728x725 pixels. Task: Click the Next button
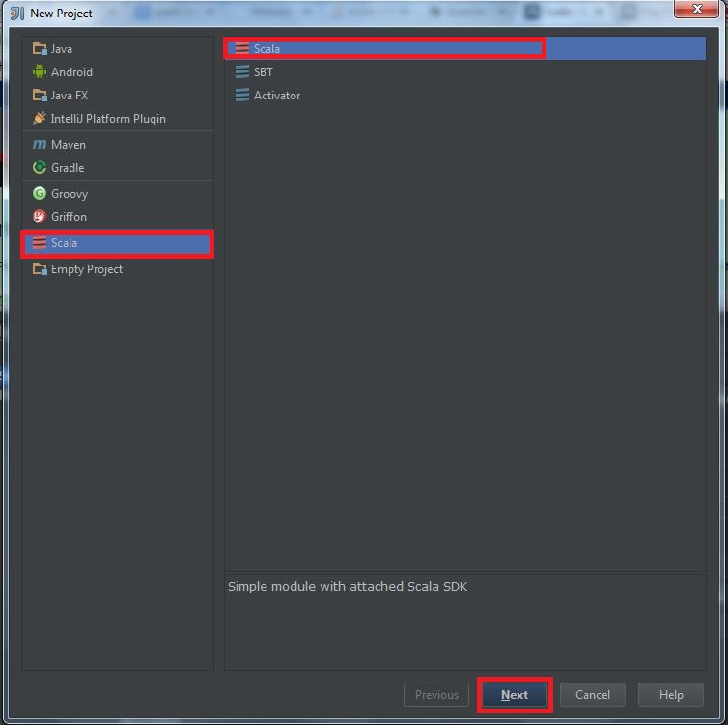tap(515, 695)
